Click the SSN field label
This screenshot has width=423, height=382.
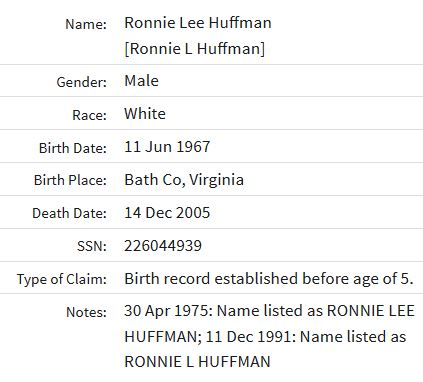(92, 246)
